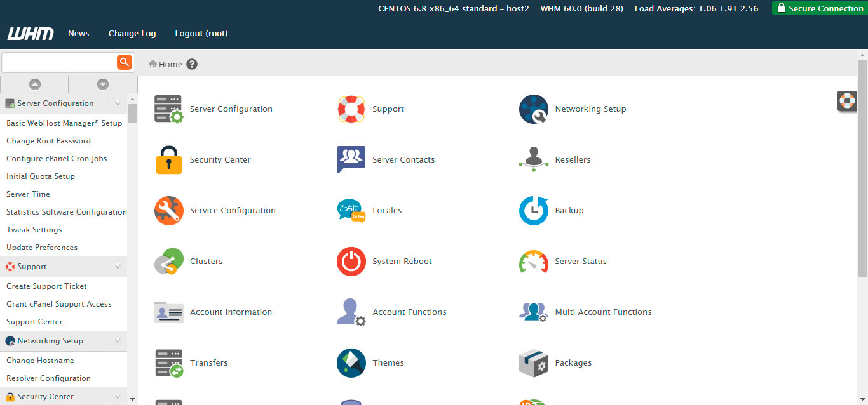This screenshot has width=868, height=405.
Task: Click the sidebar vertical scrollbar thumb
Action: click(132, 113)
